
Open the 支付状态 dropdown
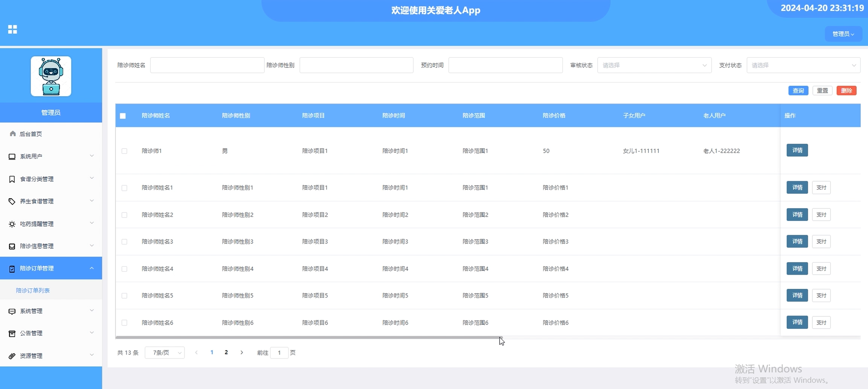pos(803,65)
